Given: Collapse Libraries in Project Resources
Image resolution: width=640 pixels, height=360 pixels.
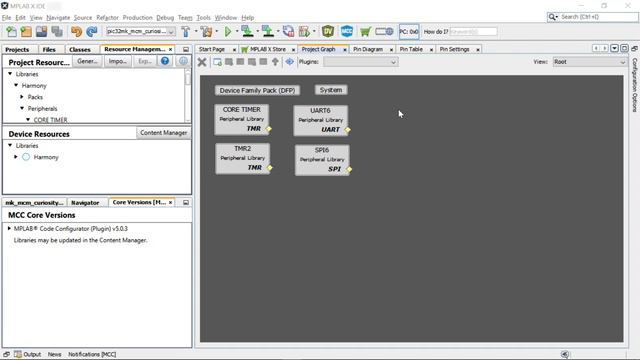Looking at the screenshot, I should [x=10, y=74].
